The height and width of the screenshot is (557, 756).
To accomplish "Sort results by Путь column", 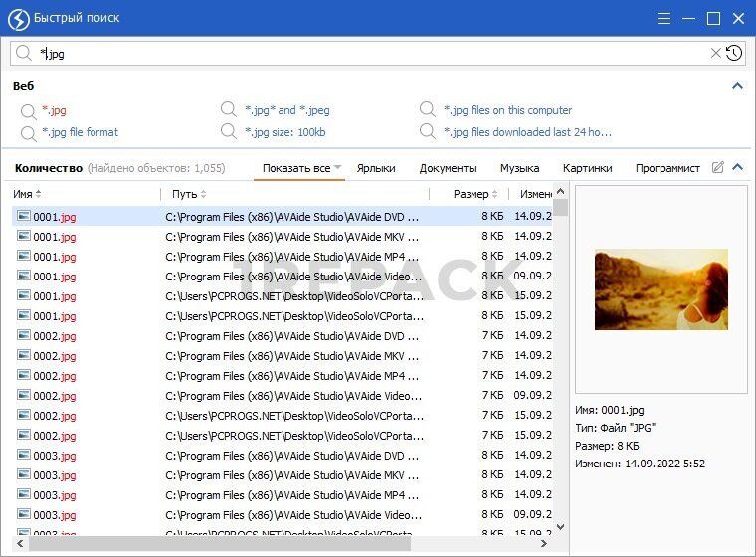I will pyautogui.click(x=188, y=194).
